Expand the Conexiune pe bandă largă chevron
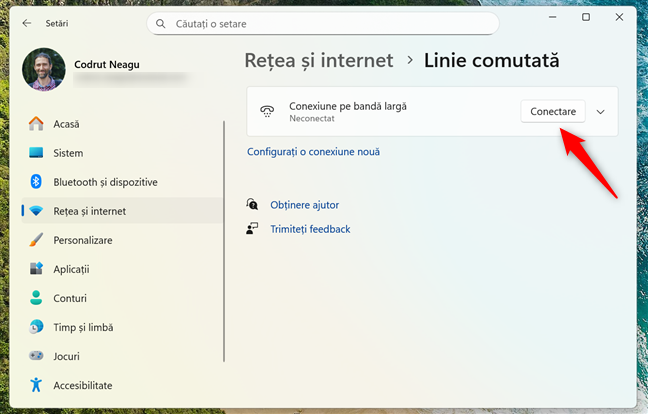This screenshot has height=414, width=648. [600, 112]
